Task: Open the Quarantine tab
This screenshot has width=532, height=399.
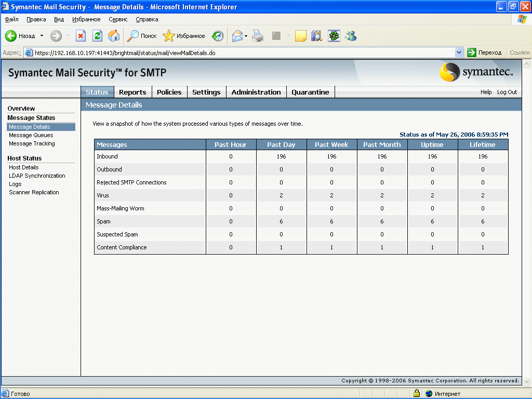Action: point(310,92)
